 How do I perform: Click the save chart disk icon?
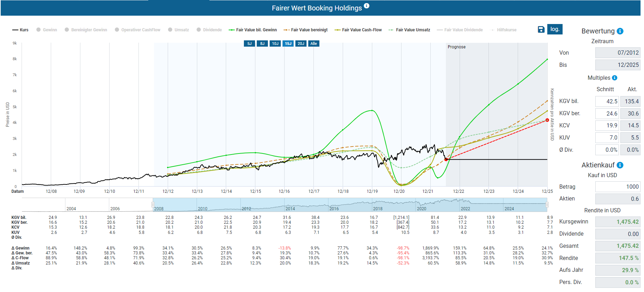click(x=541, y=30)
